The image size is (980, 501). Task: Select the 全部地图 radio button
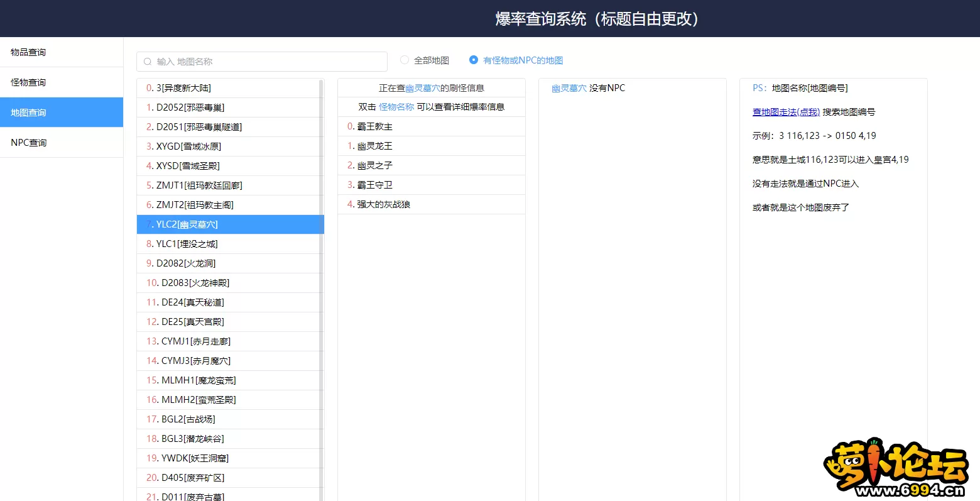(405, 60)
